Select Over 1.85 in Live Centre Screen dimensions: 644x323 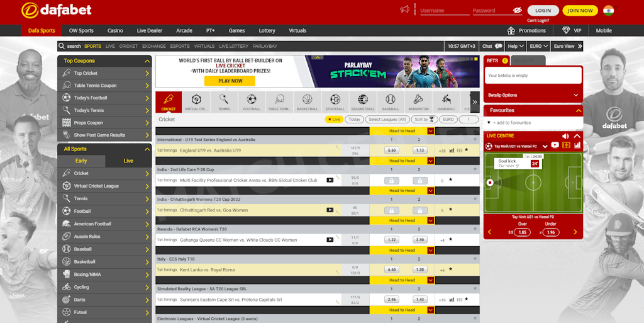522,232
